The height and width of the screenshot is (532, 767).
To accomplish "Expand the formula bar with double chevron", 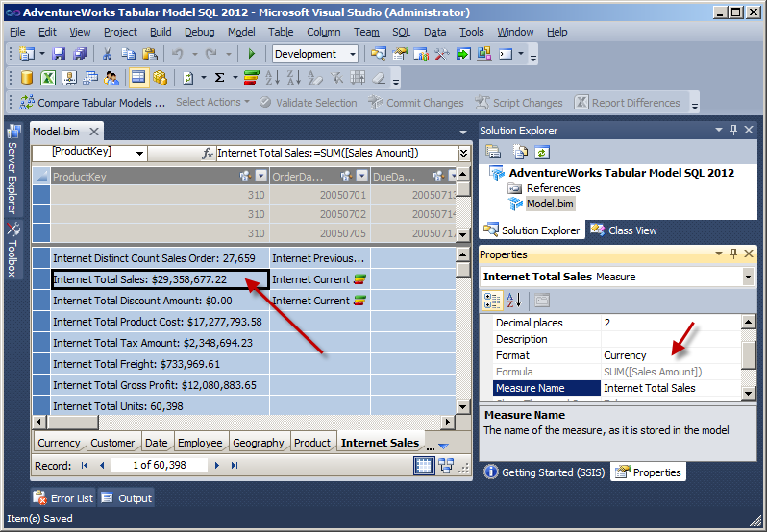I will click(463, 154).
